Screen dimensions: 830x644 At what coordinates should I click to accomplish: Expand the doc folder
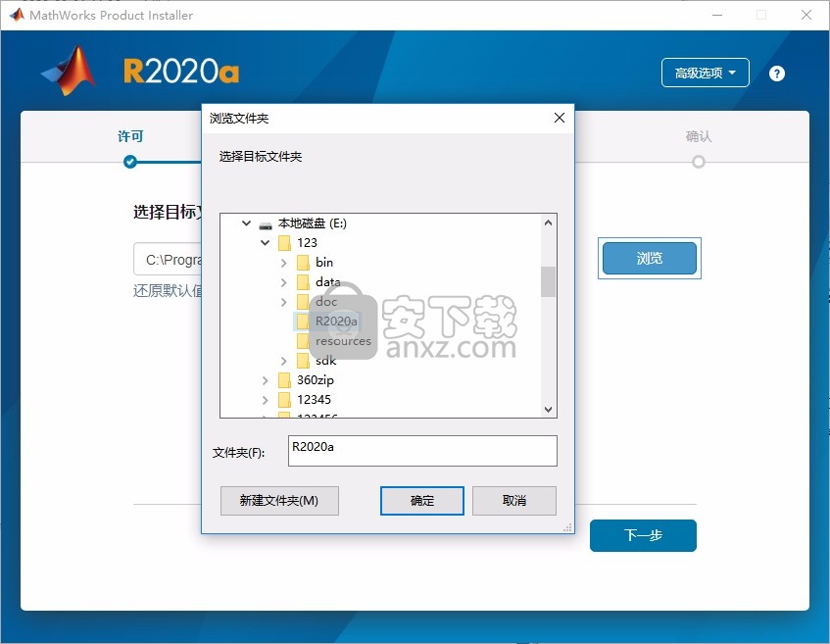coord(284,302)
